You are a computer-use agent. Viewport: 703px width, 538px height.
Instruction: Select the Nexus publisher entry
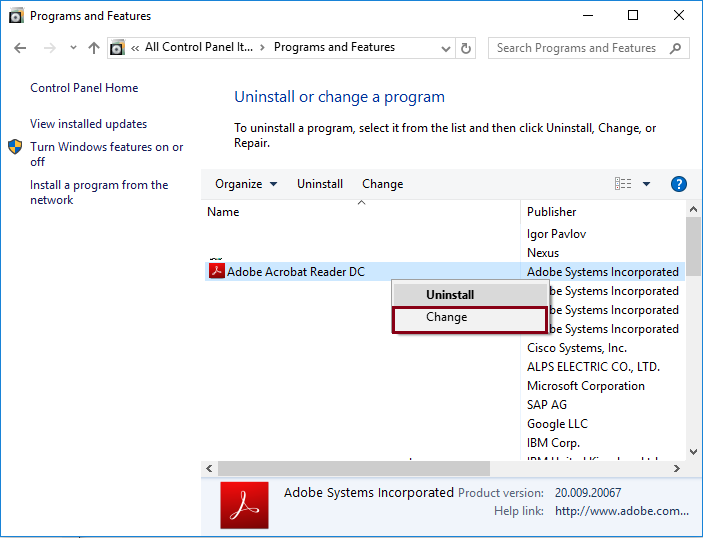543,253
